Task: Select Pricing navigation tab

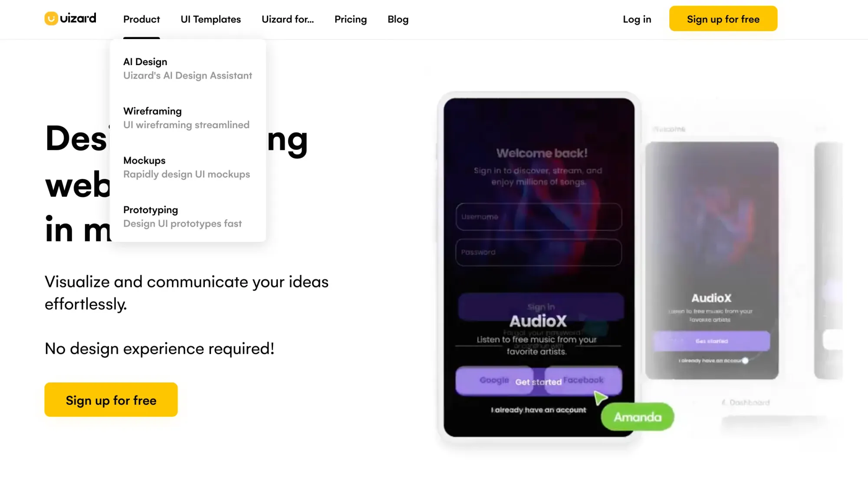Action: pos(351,19)
